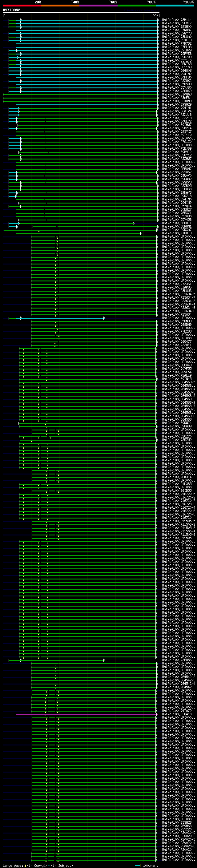Select hit UniRef100_Q9M2L4
This screenshot has height=868, width=197.
click(177, 128)
